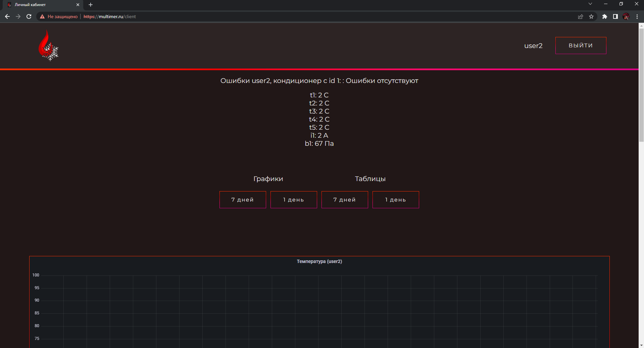Open 7 дней table under Таблицы
Viewport: 644px width, 348px height.
click(345, 200)
